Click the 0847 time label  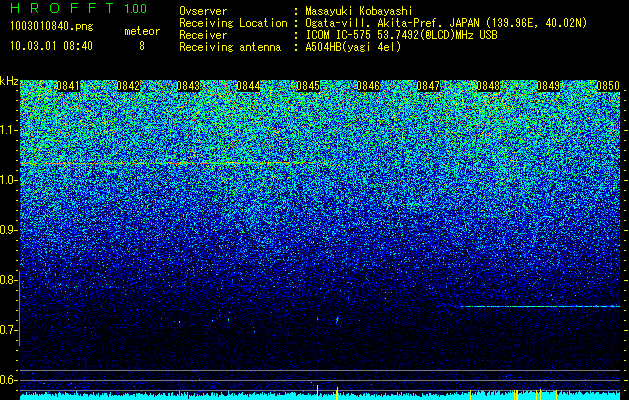point(428,86)
